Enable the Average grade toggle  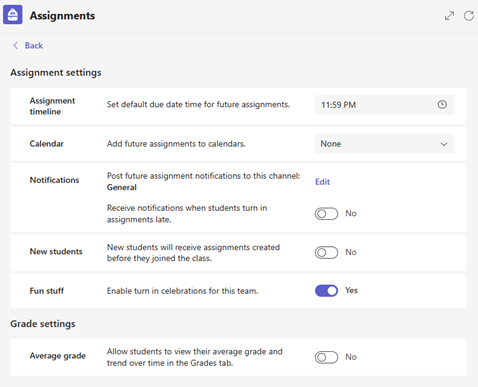point(326,357)
